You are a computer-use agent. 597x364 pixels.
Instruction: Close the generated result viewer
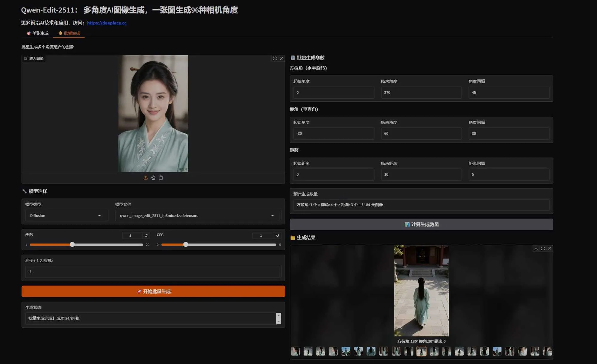550,248
